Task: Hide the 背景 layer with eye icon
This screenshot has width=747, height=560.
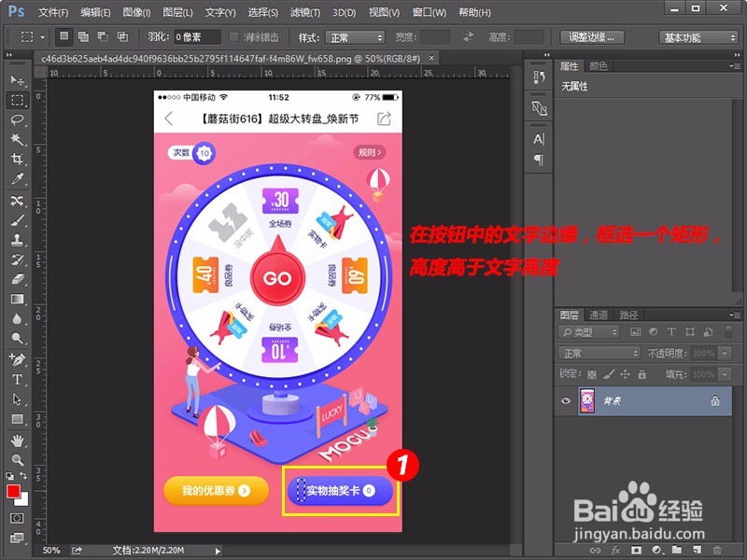Action: pyautogui.click(x=566, y=400)
